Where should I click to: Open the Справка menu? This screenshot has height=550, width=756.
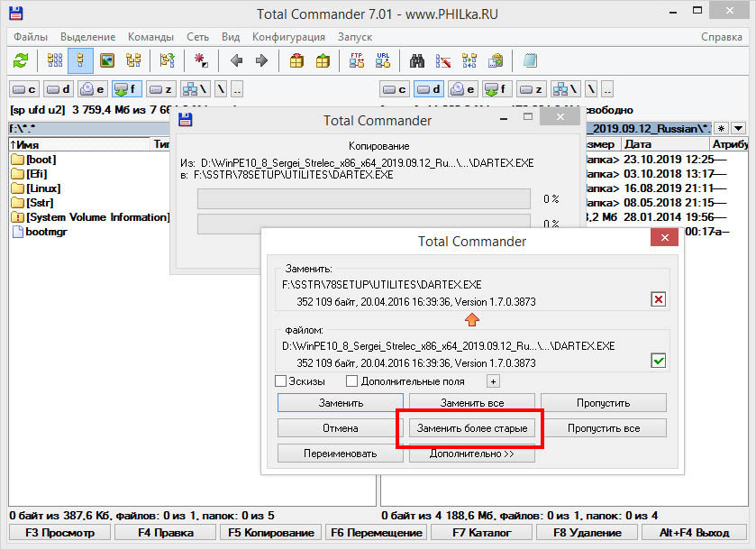[721, 37]
